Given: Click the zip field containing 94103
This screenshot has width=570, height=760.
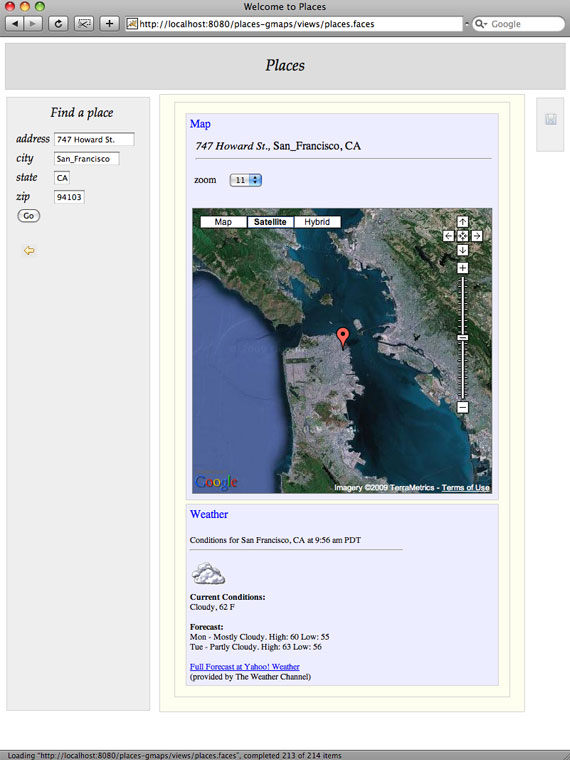Looking at the screenshot, I should tap(69, 197).
